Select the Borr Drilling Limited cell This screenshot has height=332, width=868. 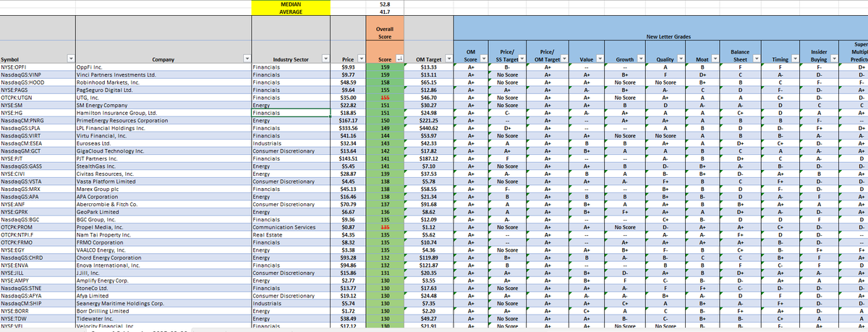pyautogui.click(x=163, y=310)
